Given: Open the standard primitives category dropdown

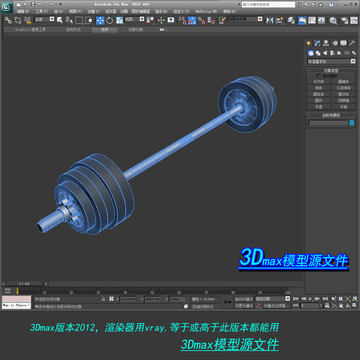Looking at the screenshot, I should pyautogui.click(x=331, y=61).
